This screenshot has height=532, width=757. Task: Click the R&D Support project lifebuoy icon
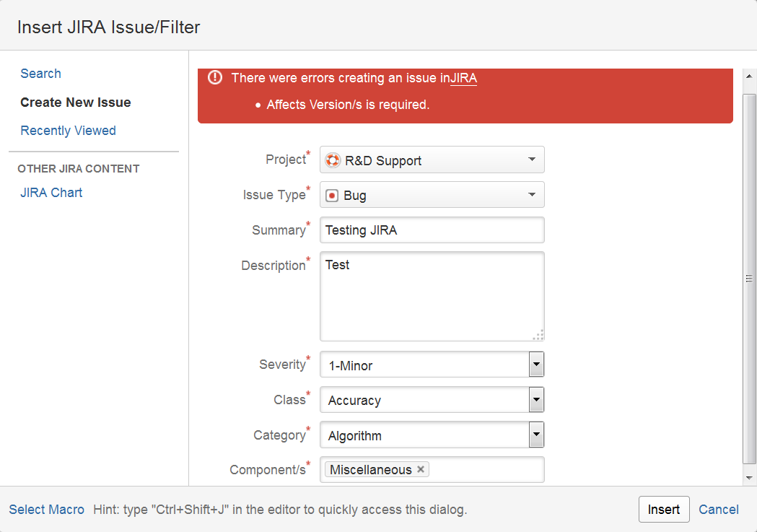[x=333, y=160]
